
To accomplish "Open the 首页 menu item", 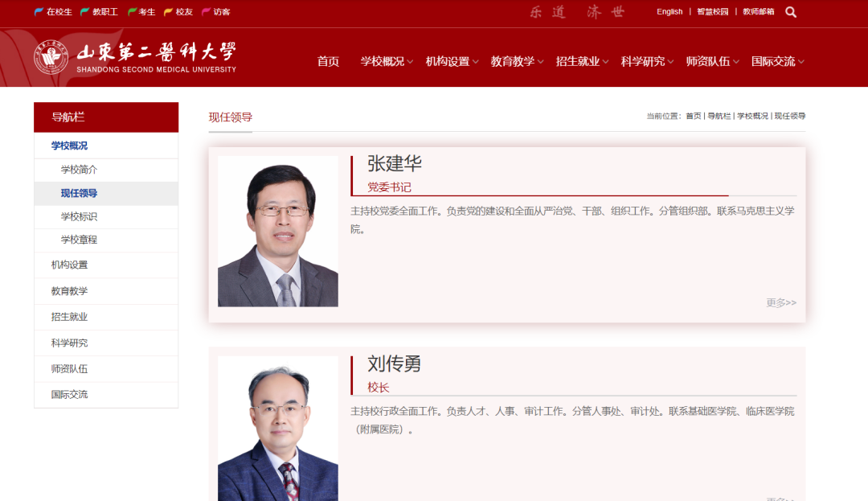I will pos(327,60).
